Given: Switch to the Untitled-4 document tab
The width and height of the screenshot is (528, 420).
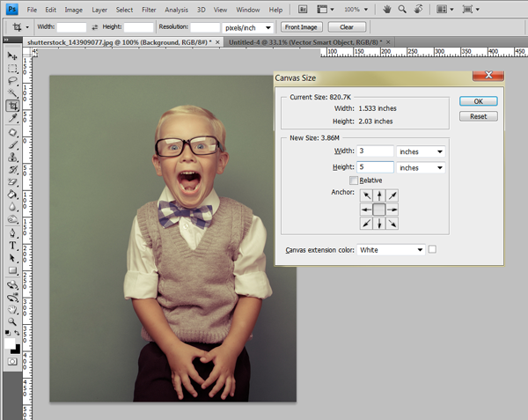Looking at the screenshot, I should pyautogui.click(x=305, y=42).
